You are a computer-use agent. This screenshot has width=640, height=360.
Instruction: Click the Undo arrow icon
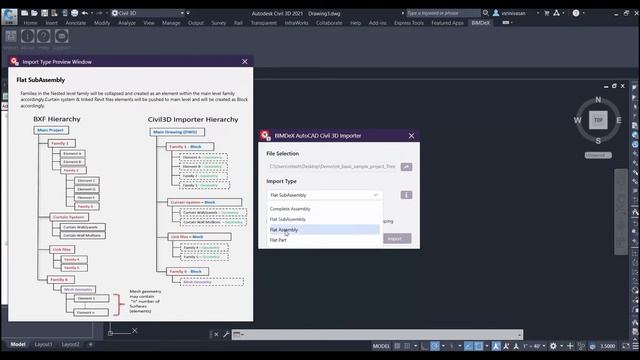point(85,13)
